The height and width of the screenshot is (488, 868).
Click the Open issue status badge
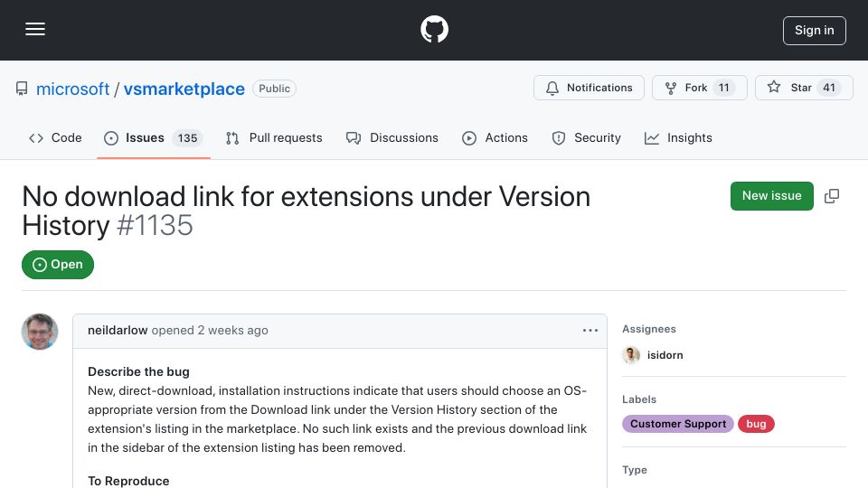pyautogui.click(x=58, y=265)
